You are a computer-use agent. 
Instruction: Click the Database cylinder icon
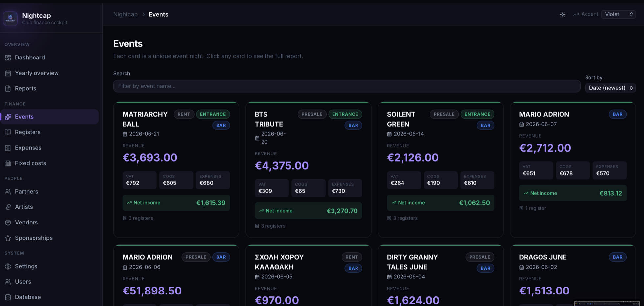pos(8,297)
